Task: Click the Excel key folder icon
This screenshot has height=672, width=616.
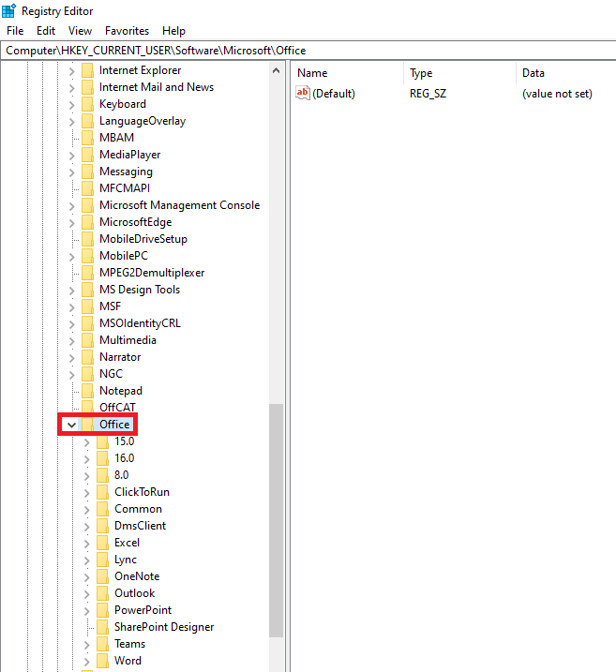Action: click(x=102, y=543)
